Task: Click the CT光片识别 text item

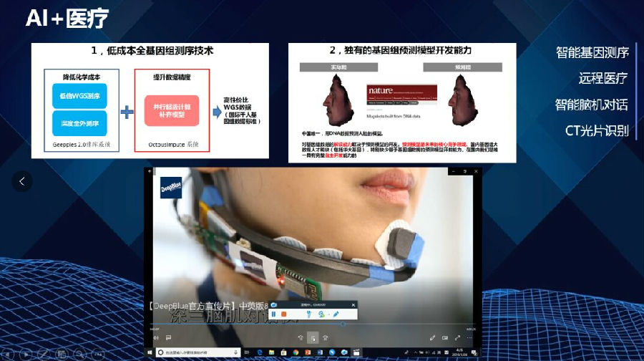Action: click(x=597, y=131)
